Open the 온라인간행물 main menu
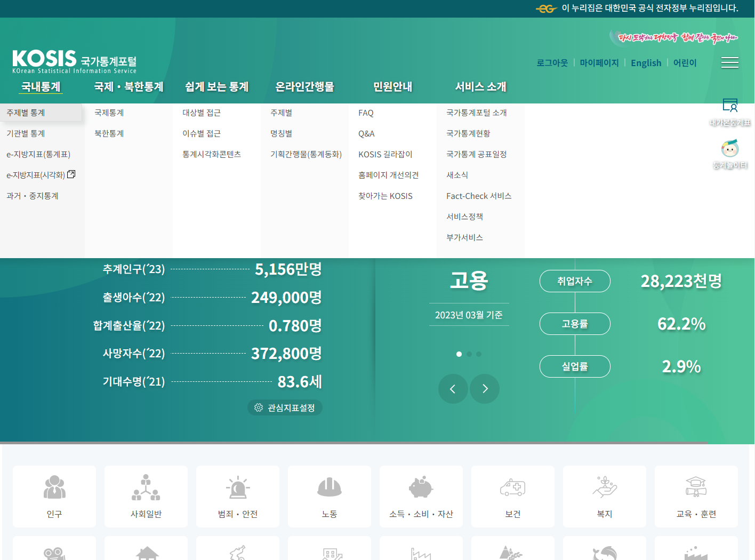Viewport: 755px width, 560px height. [305, 87]
